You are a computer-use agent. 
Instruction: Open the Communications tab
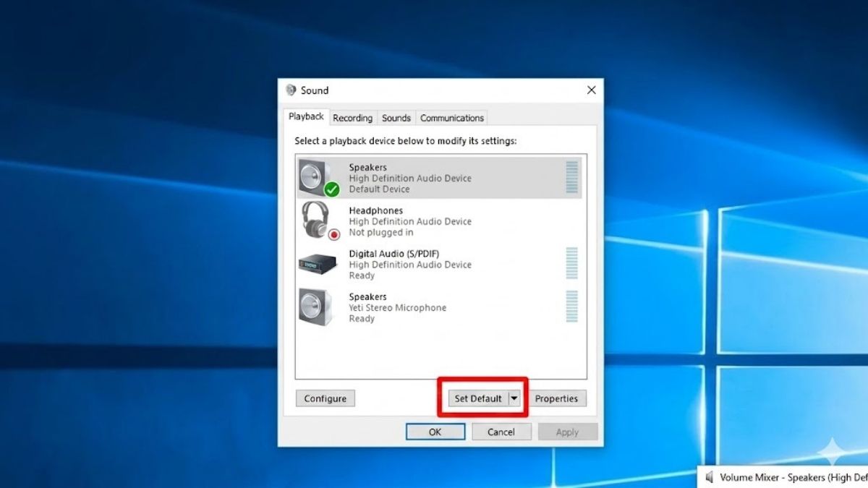click(x=452, y=118)
